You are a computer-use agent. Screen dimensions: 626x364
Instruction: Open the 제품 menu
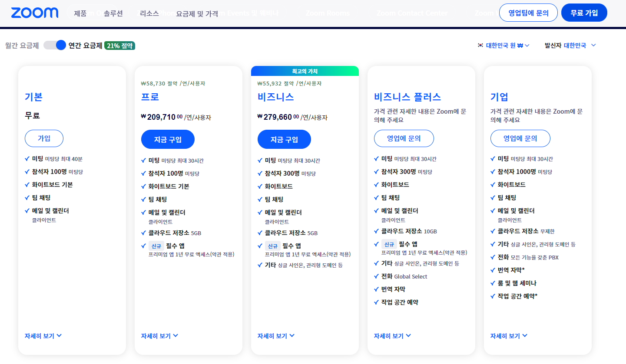[80, 13]
